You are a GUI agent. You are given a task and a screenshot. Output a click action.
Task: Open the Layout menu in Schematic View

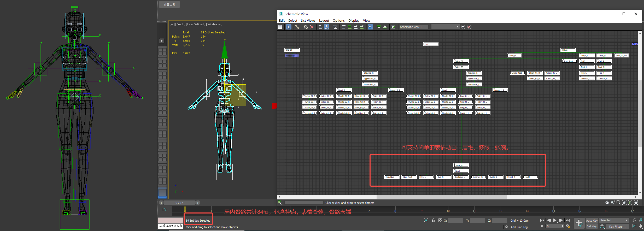click(324, 21)
